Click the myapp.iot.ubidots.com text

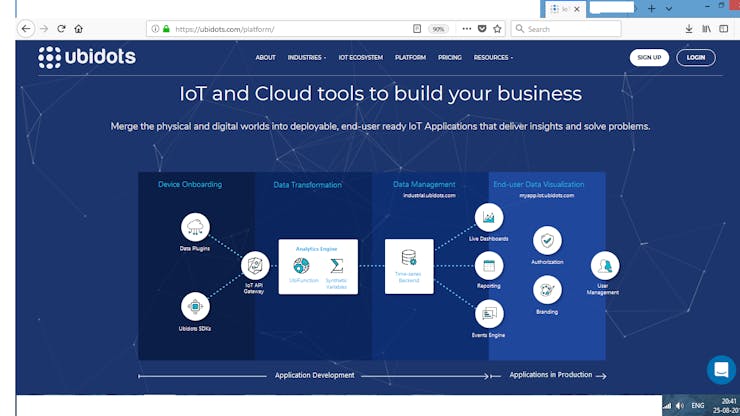pyautogui.click(x=547, y=195)
